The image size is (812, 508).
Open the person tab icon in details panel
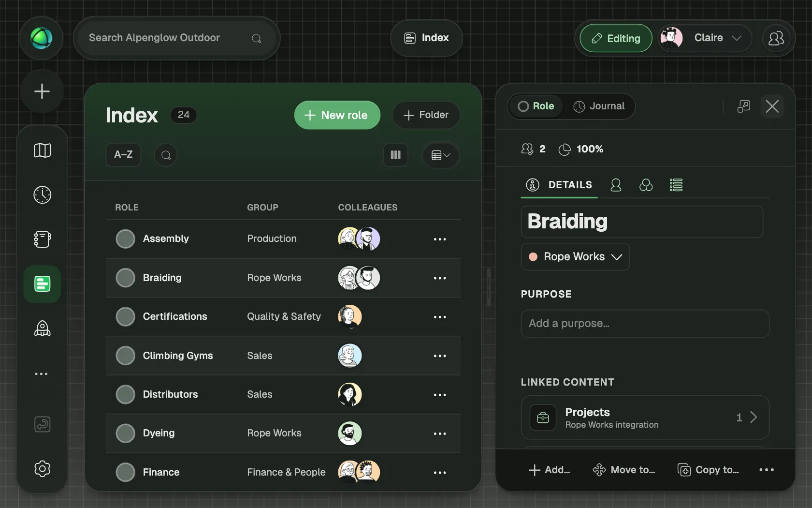pyautogui.click(x=616, y=185)
